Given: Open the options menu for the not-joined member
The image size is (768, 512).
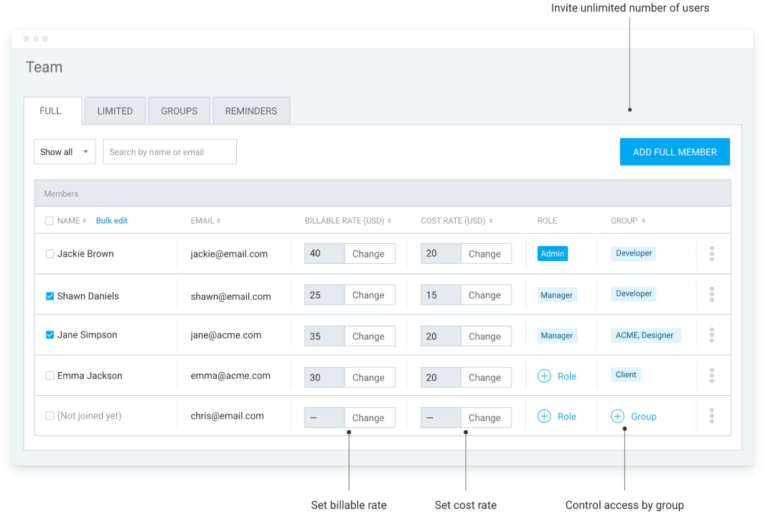Looking at the screenshot, I should 711,416.
